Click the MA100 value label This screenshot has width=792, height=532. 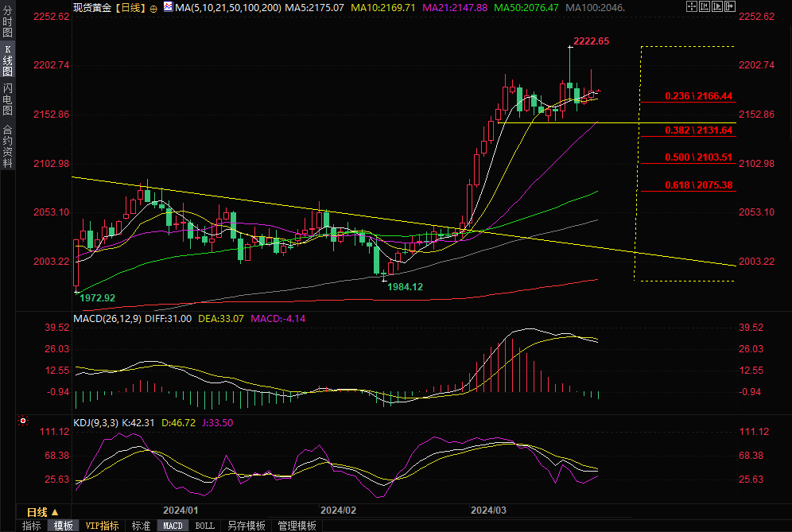(x=595, y=8)
